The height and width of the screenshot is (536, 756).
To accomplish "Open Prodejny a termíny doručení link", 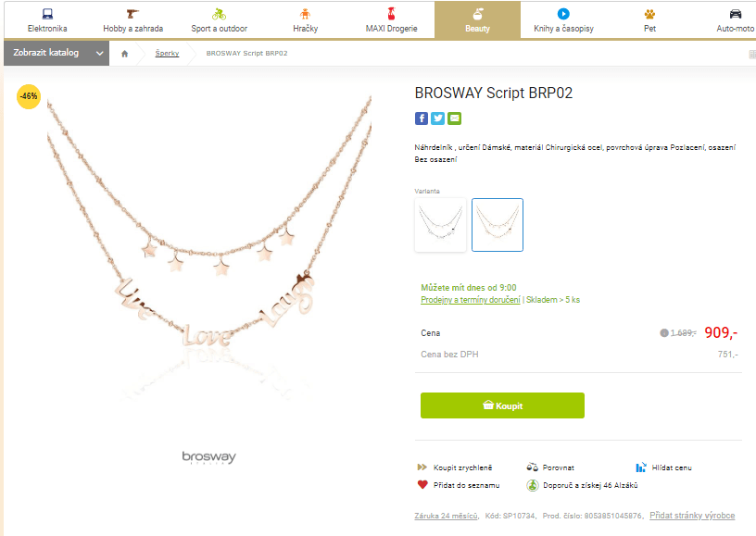I will (470, 300).
